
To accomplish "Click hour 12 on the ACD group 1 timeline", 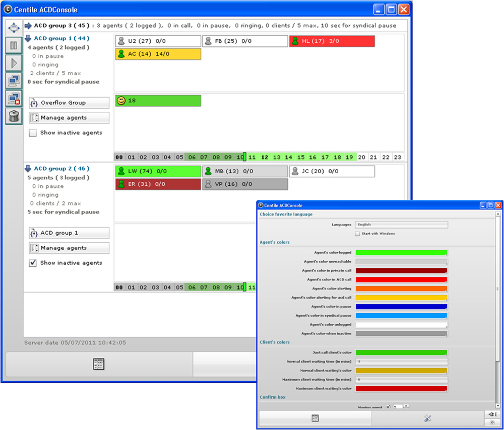I will (x=265, y=157).
